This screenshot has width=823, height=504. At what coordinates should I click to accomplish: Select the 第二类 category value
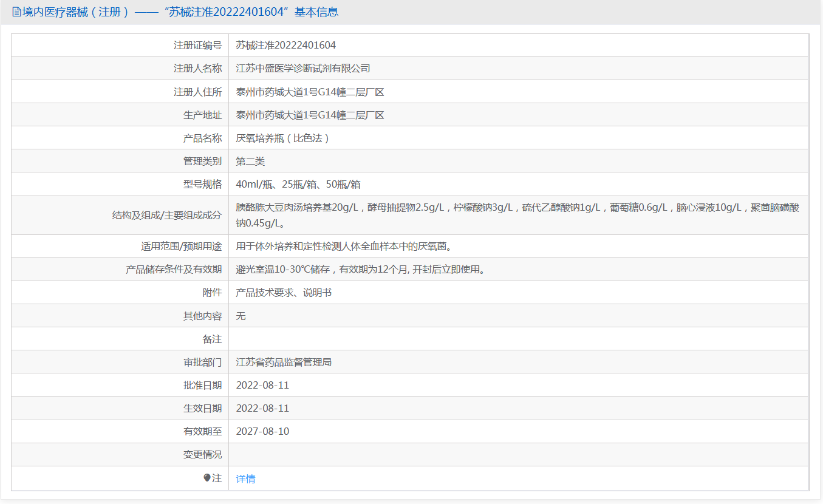(x=251, y=161)
